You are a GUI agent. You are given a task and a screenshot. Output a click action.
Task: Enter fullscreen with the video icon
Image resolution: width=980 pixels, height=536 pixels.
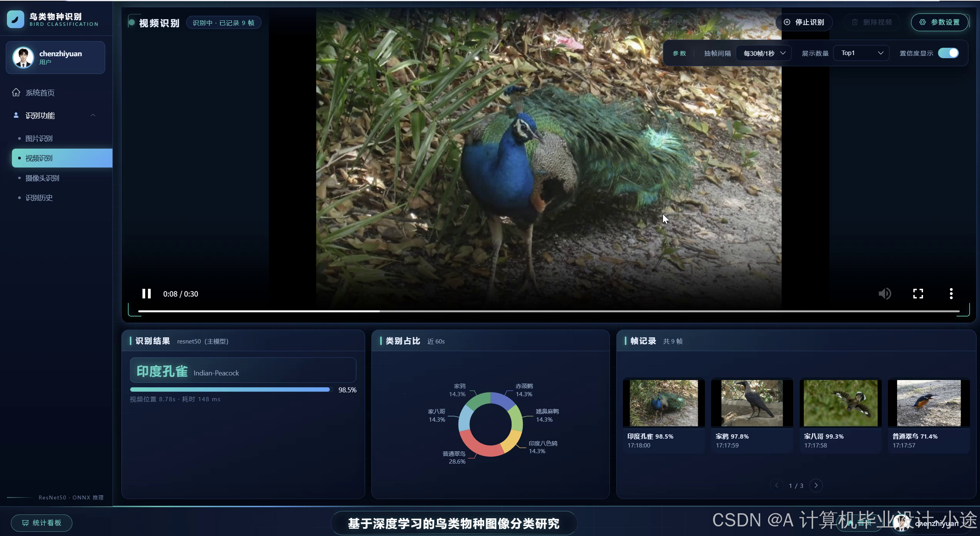pyautogui.click(x=918, y=294)
